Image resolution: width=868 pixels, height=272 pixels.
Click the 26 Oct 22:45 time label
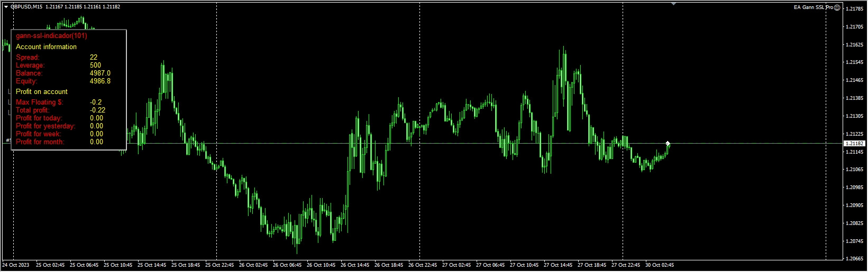point(423,265)
